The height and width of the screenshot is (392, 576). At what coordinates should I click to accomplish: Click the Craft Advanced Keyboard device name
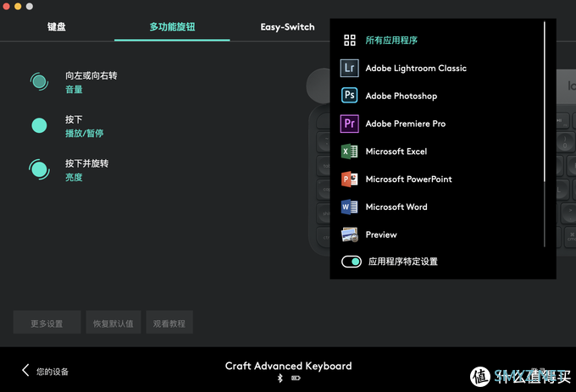tap(288, 366)
